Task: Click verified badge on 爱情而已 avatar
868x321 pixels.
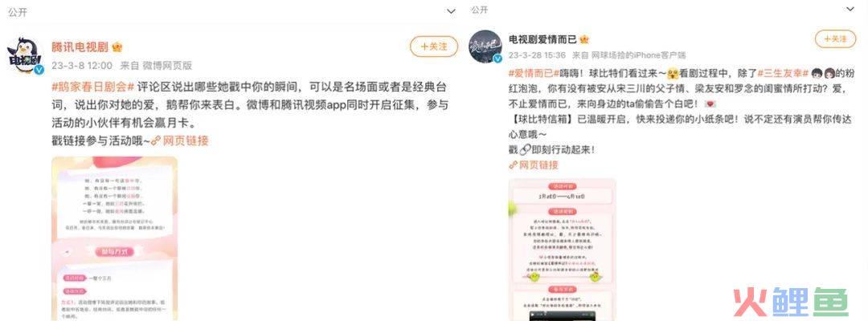Action: [x=497, y=59]
